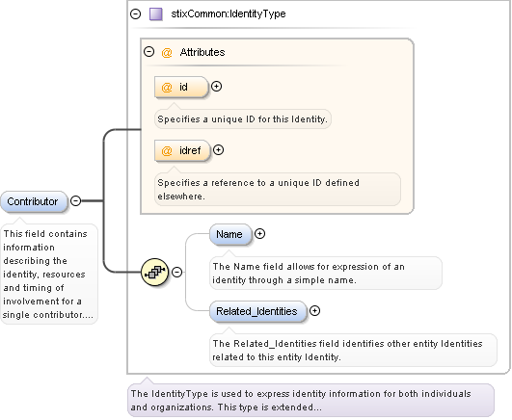The height and width of the screenshot is (420, 512).
Task: Select the Contributor element node
Action: [34, 201]
